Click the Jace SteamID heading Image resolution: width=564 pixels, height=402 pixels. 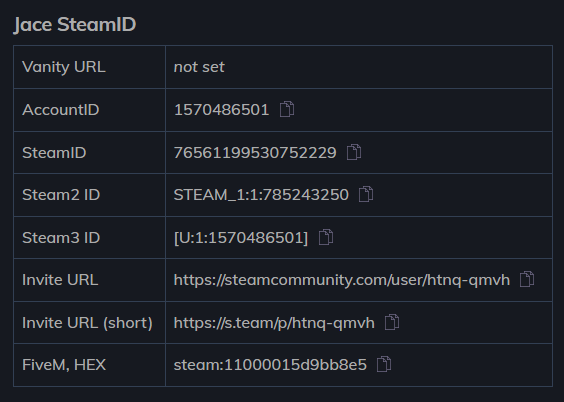coord(75,25)
